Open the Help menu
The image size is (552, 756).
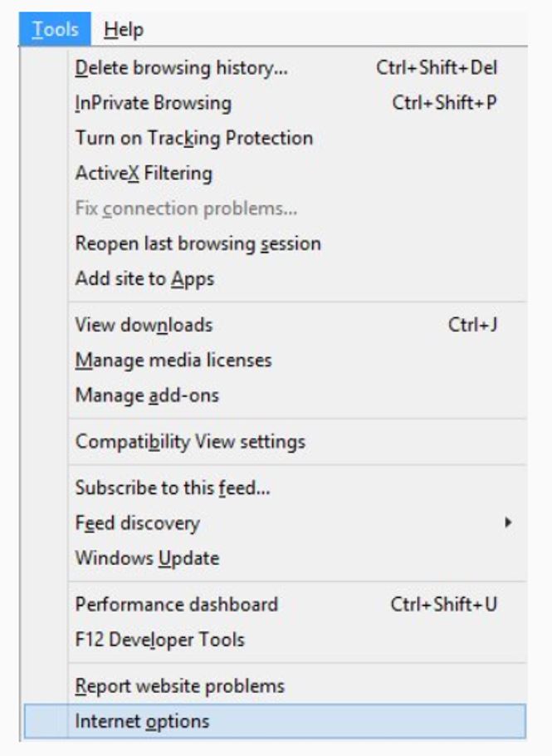coord(124,30)
